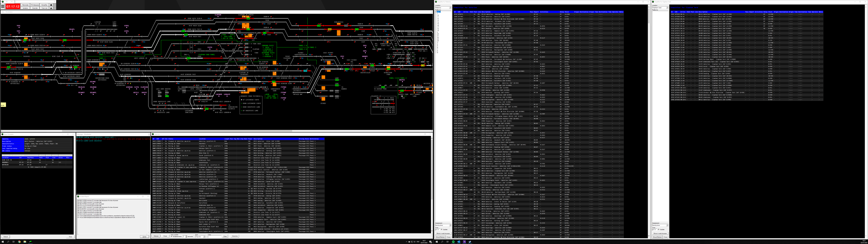The width and height of the screenshot is (868, 244).
Task: Click Show/Refresh in Clapham Yard simplifier
Action: coord(657,237)
